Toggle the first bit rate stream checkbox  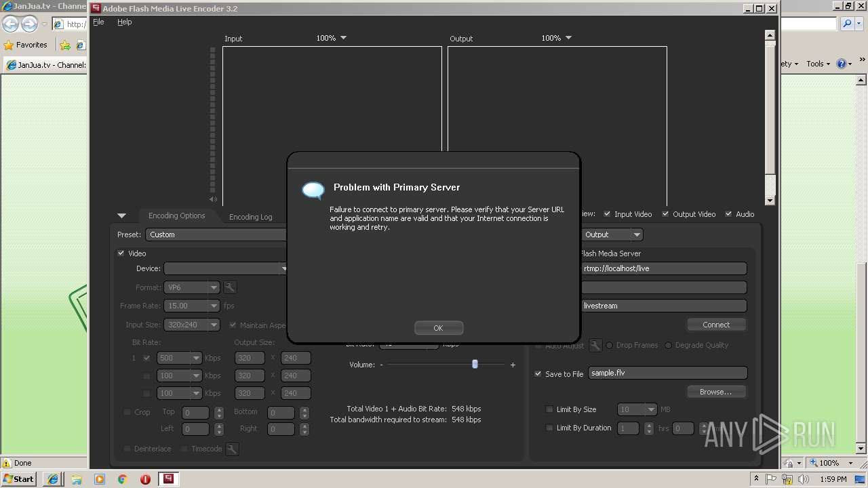pyautogui.click(x=146, y=358)
